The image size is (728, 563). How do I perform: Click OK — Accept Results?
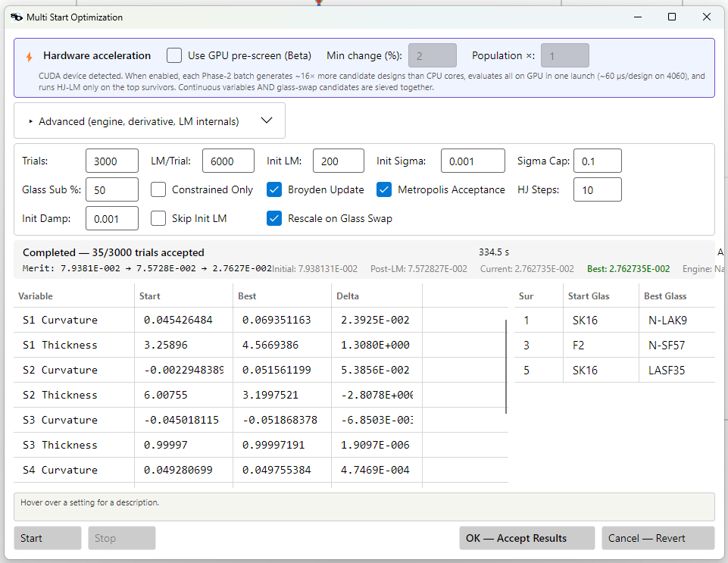[527, 538]
